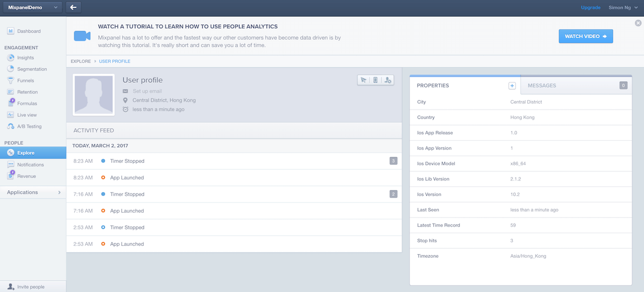Click the back arrow button in header
Screen dimensions: 644x292
tap(73, 8)
